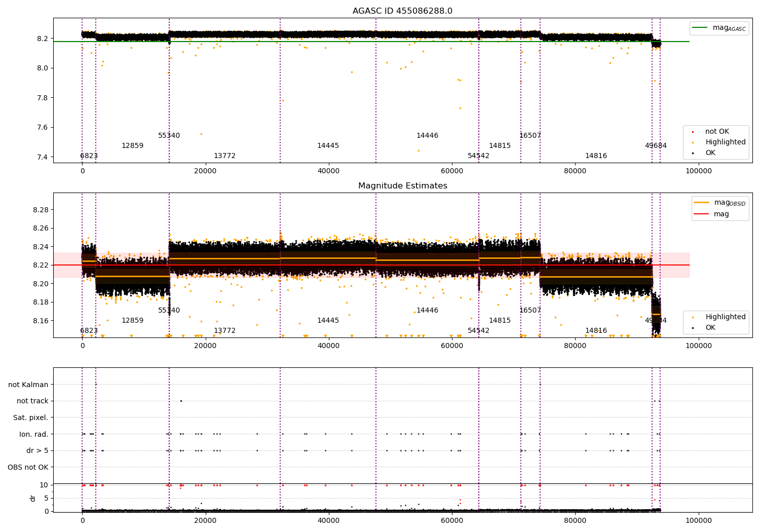Click obsid label 14815 in top plot
The width and height of the screenshot is (760, 532).
(500, 146)
